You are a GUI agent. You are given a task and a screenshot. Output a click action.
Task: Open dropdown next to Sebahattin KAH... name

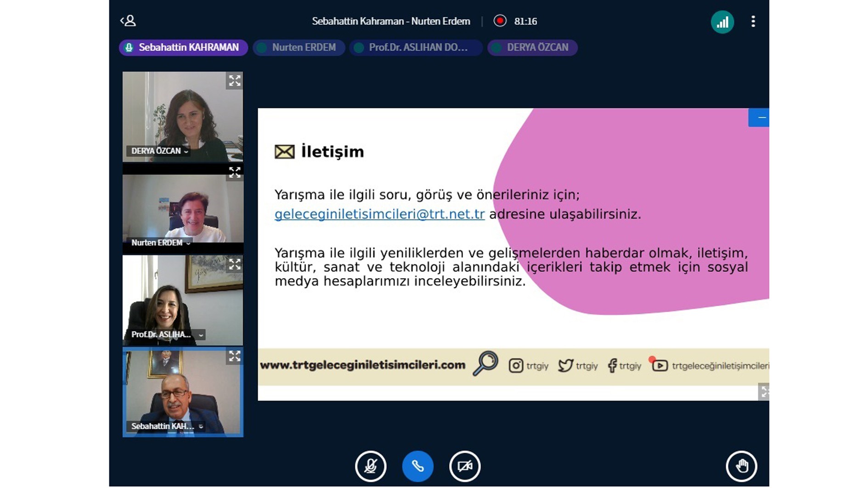[201, 426]
